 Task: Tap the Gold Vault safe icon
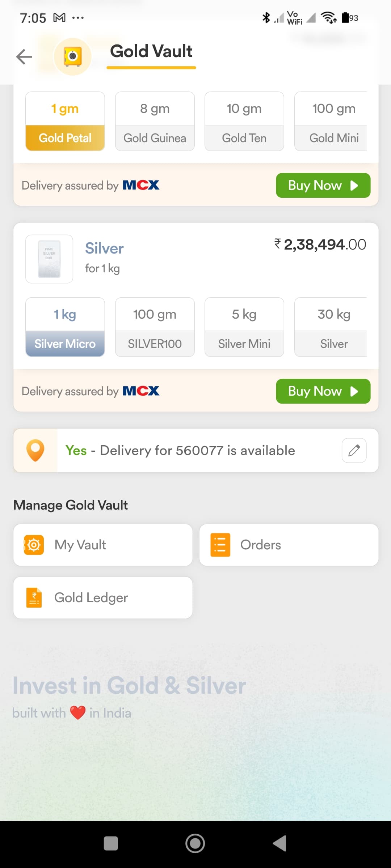[72, 56]
